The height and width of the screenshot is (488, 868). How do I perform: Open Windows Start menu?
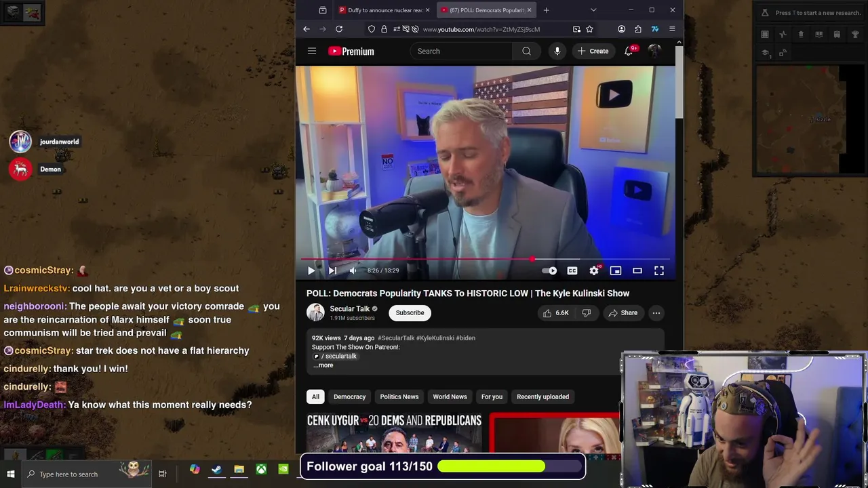tap(11, 474)
